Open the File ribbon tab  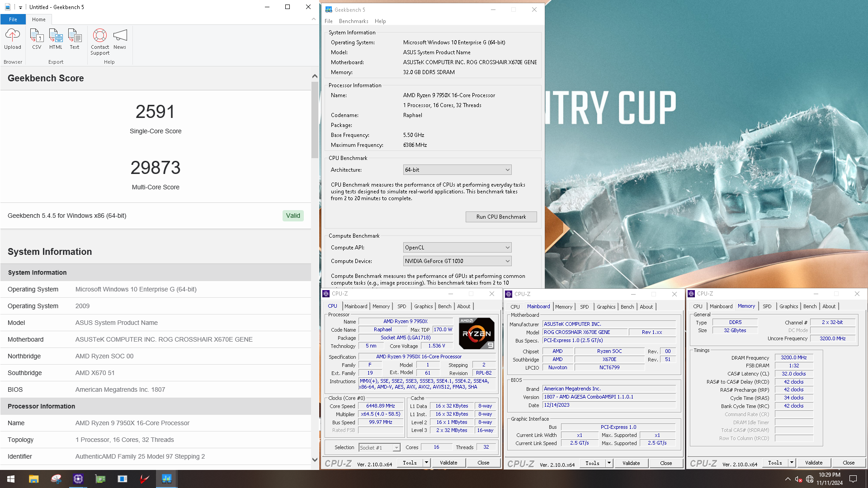coord(13,19)
